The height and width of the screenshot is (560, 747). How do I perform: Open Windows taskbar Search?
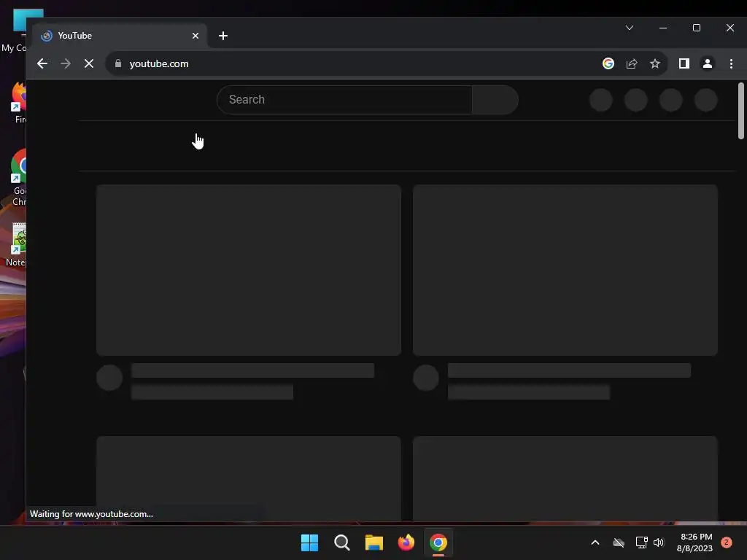[341, 542]
